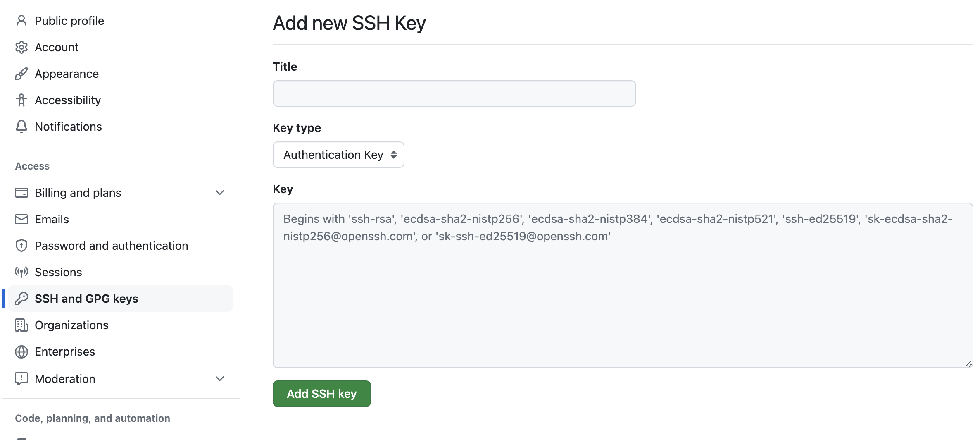980x440 pixels.
Task: Click the Password and authentication shield icon
Action: coord(21,246)
